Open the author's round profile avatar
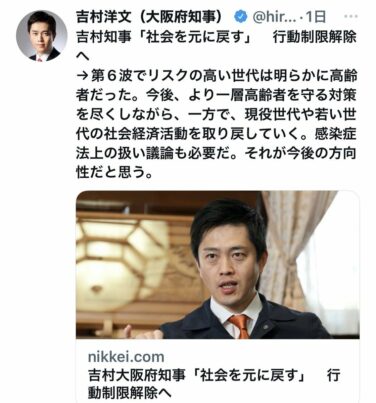 click(41, 36)
